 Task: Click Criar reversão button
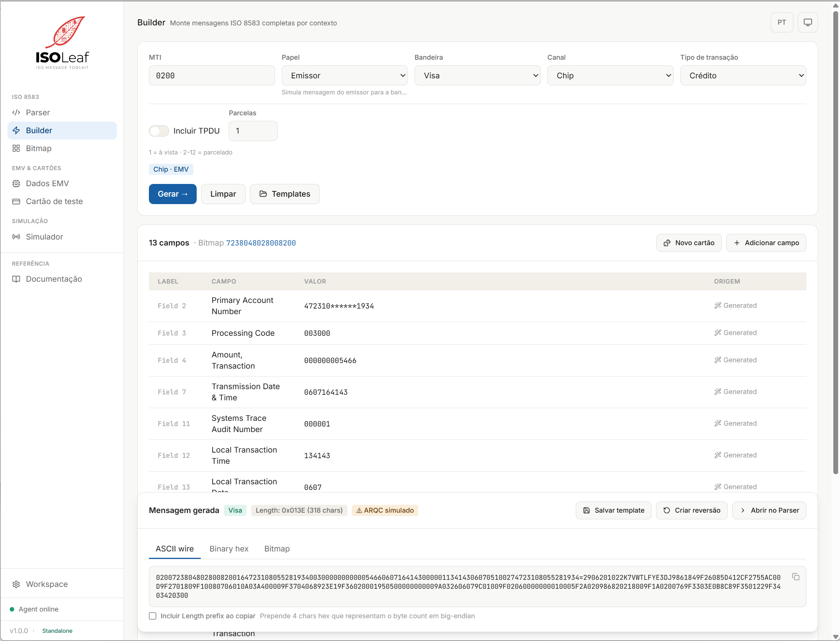coord(691,510)
